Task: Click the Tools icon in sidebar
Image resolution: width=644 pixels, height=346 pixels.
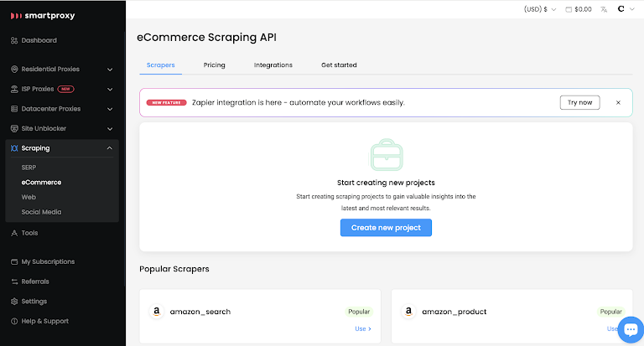Action: coord(14,233)
